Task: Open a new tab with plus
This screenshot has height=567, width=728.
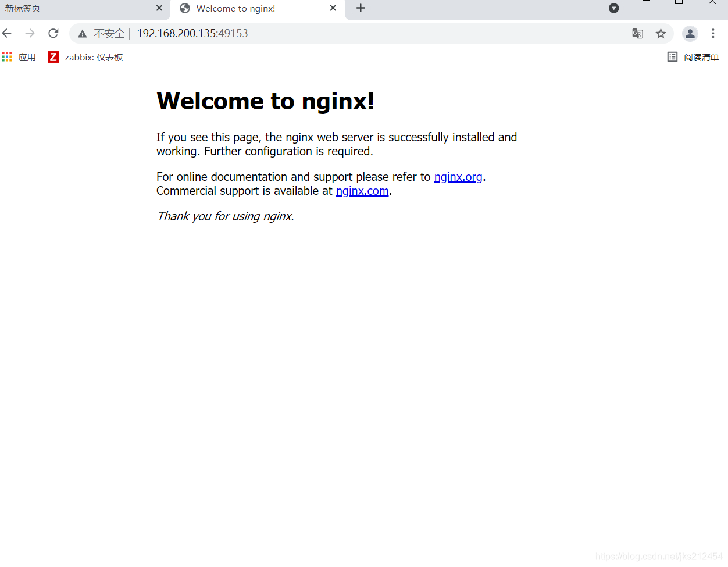Action: pos(361,8)
